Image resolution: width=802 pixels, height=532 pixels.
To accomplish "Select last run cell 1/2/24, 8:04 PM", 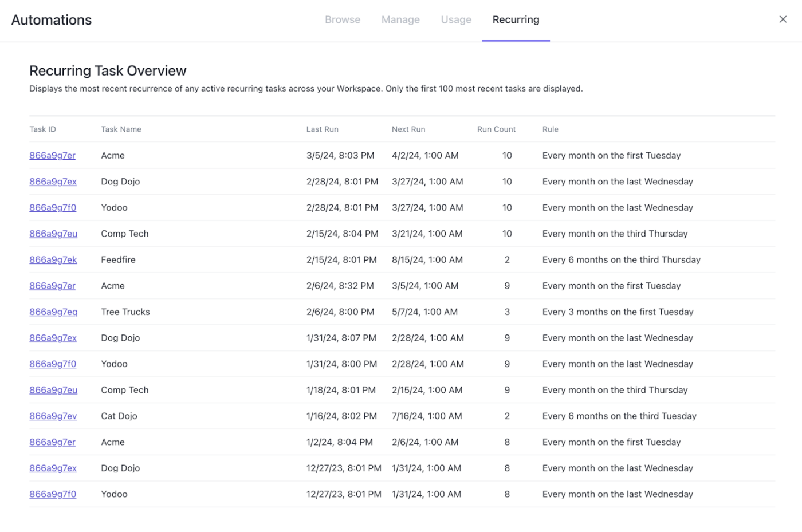I will (339, 442).
